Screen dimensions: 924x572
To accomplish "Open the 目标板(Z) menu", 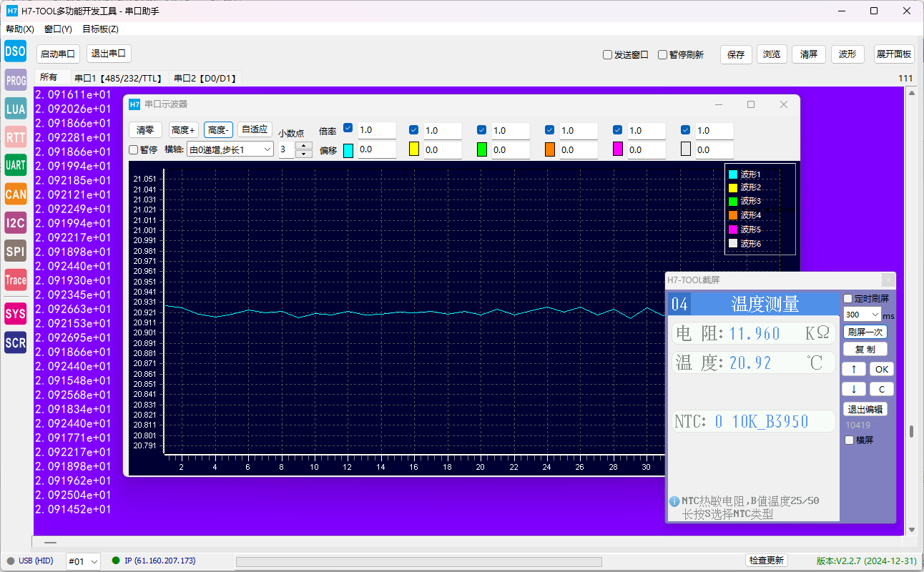I will (x=100, y=29).
